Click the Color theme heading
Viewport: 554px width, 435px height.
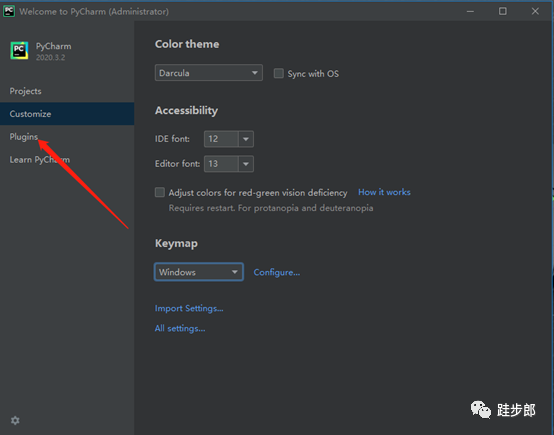tap(187, 44)
